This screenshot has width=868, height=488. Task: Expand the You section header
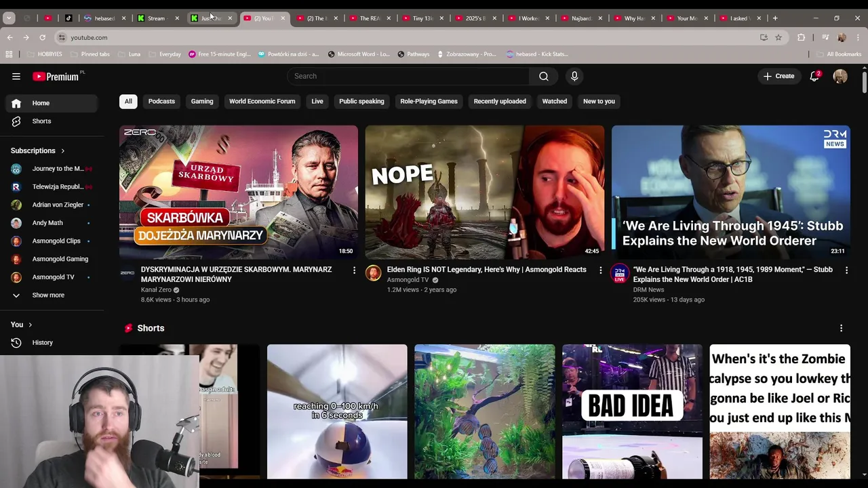point(21,325)
